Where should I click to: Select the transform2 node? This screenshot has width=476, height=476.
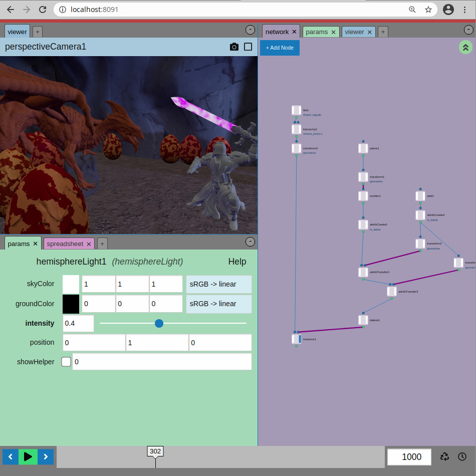(420, 244)
